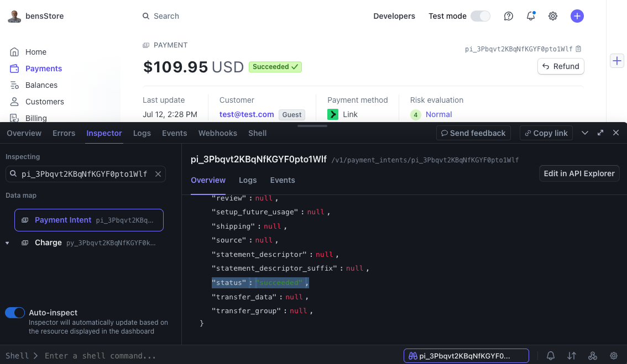Open notifications bell in top header
This screenshot has width=627, height=364.
[531, 16]
